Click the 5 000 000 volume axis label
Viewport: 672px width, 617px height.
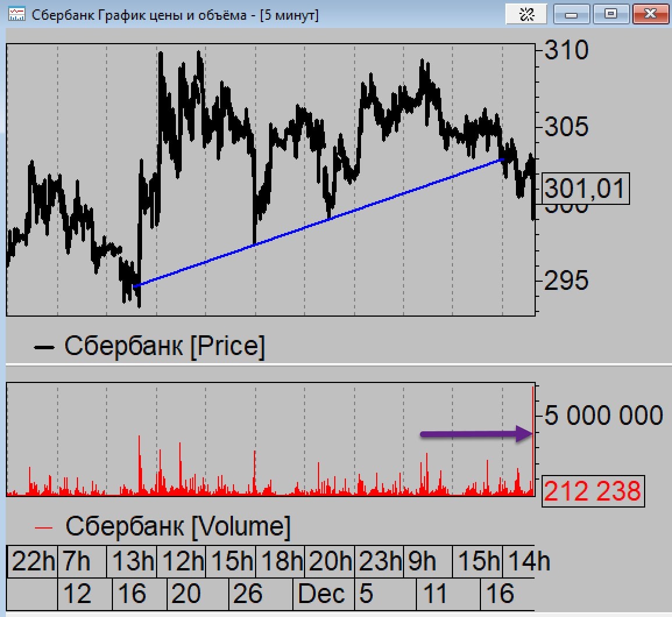tap(603, 415)
